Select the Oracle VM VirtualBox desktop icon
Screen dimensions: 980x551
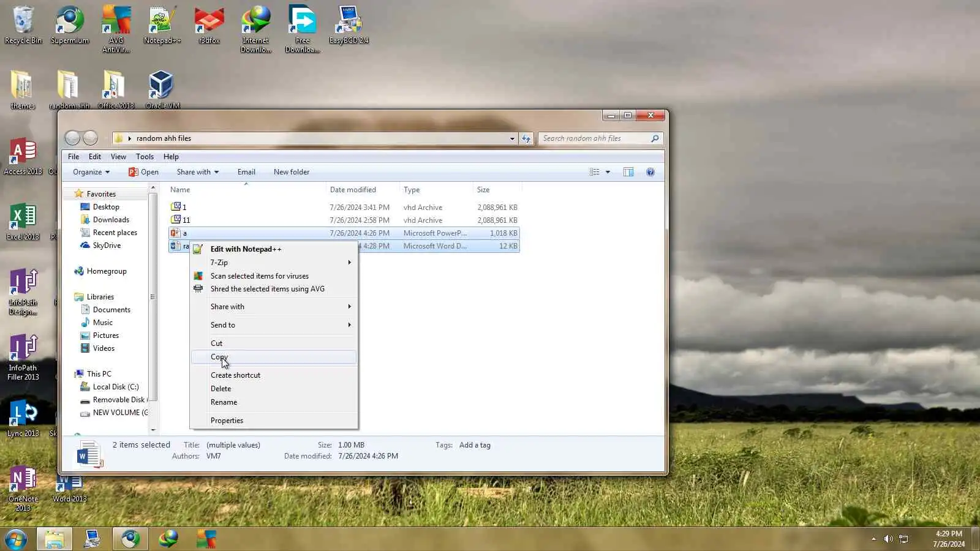162,89
